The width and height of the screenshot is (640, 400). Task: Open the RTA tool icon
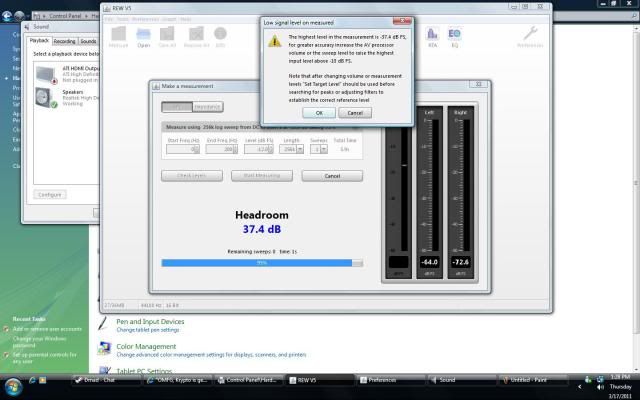click(x=432, y=38)
